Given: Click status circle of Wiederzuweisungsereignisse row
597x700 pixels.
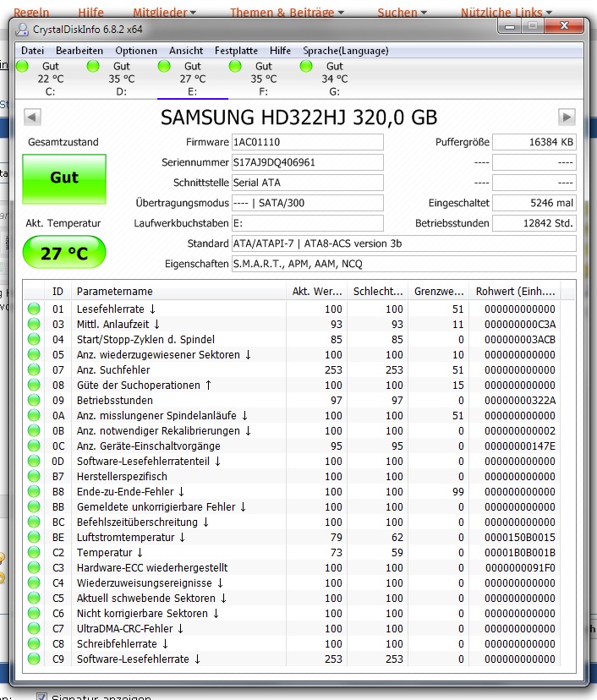Looking at the screenshot, I should coord(34,582).
